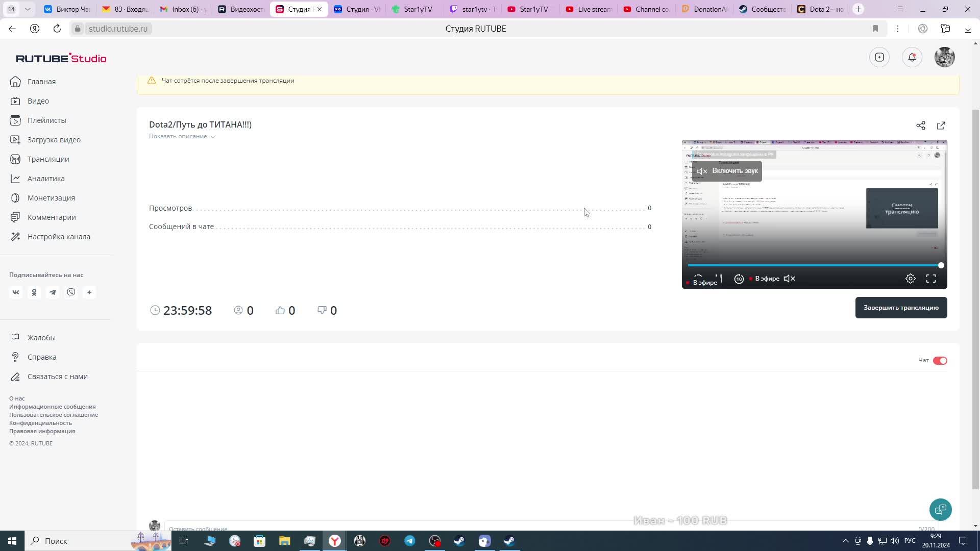The image size is (980, 551).
Task: Open О нас footer link
Action: [x=17, y=398]
